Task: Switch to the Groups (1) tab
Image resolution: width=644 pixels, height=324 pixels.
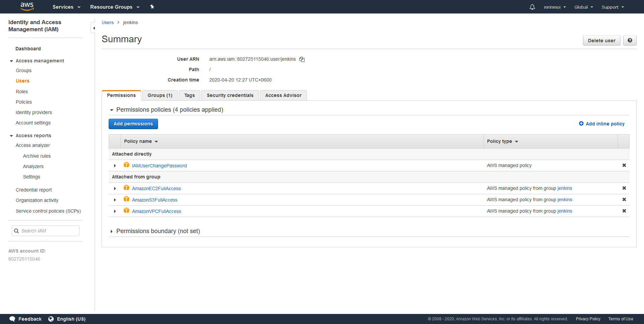Action: click(160, 95)
